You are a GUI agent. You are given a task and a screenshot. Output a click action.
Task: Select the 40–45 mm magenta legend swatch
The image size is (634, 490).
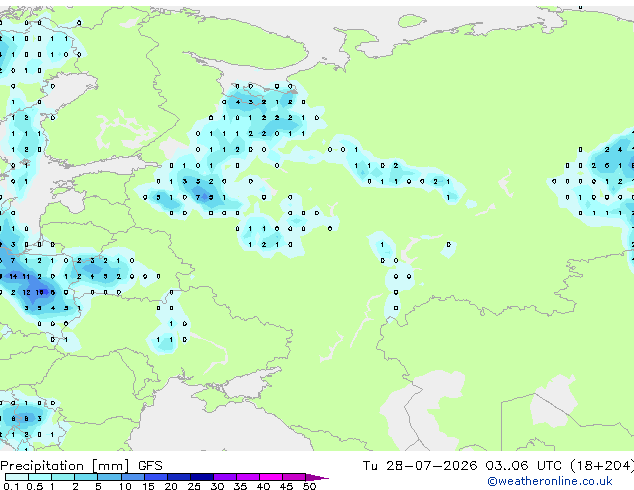pos(271,477)
